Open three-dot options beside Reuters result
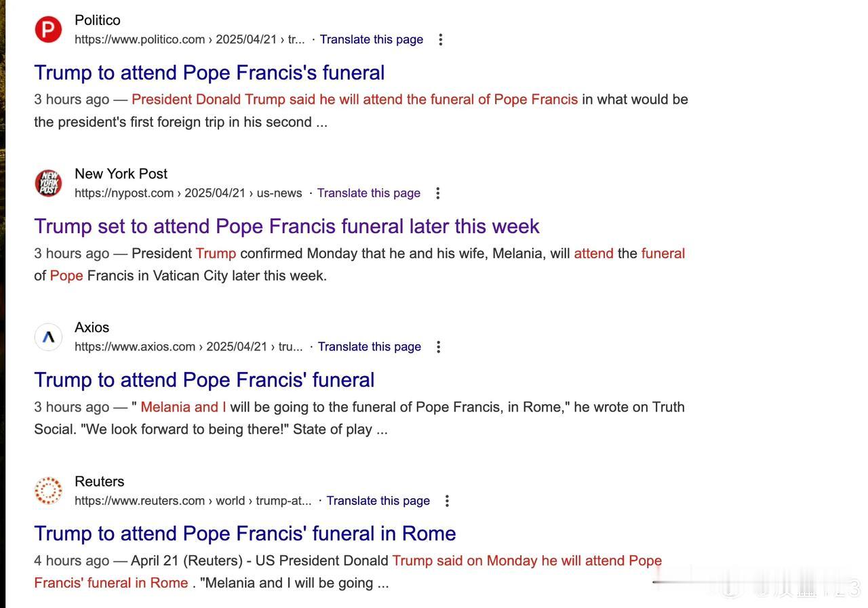 pyautogui.click(x=448, y=501)
